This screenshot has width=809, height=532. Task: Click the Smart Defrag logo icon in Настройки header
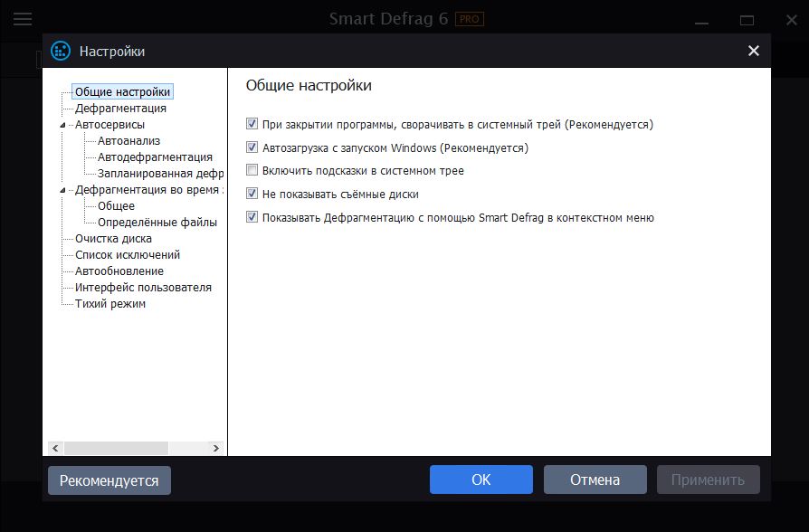click(x=61, y=51)
